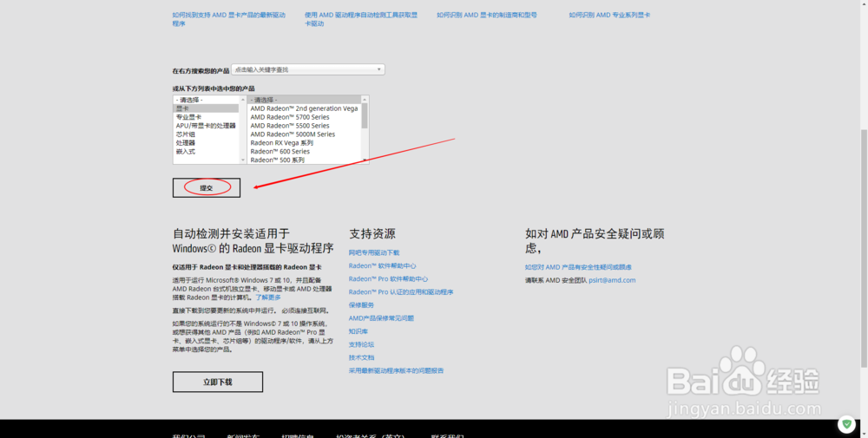This screenshot has width=868, height=438.
Task: Select 显卡 in the category list
Action: (206, 108)
